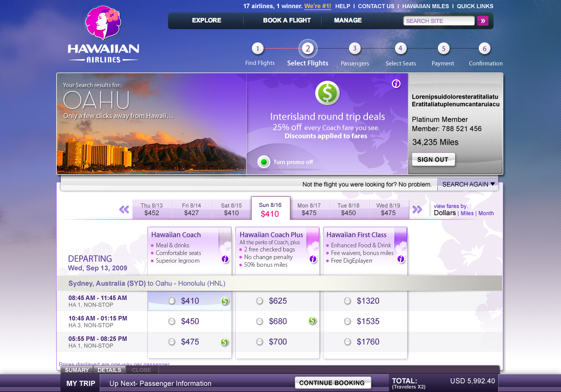Select $410 Coach fare radio button
Image resolution: width=561 pixels, height=392 pixels.
[172, 301]
